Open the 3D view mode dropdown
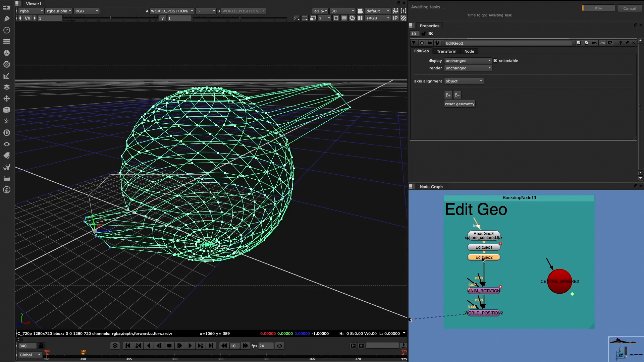644x362 pixels. click(342, 11)
